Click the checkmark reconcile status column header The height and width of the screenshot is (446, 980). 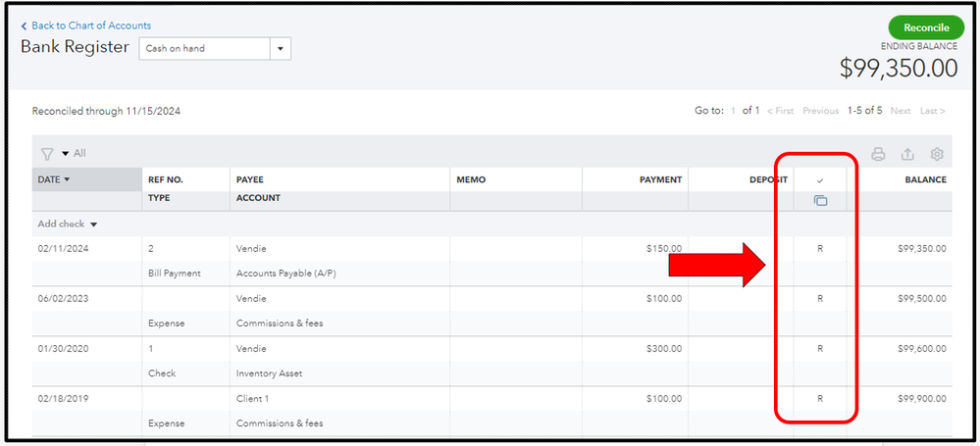820,180
